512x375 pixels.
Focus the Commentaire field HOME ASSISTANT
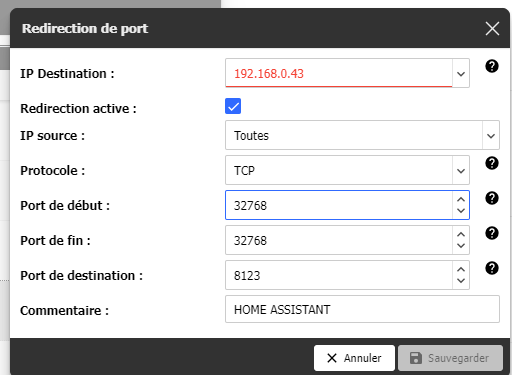(x=362, y=309)
